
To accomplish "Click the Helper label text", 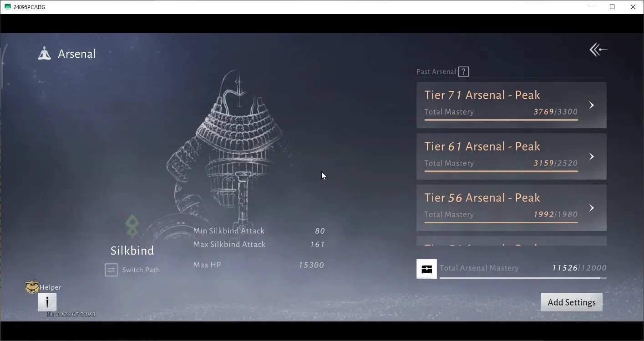I will pyautogui.click(x=51, y=287).
